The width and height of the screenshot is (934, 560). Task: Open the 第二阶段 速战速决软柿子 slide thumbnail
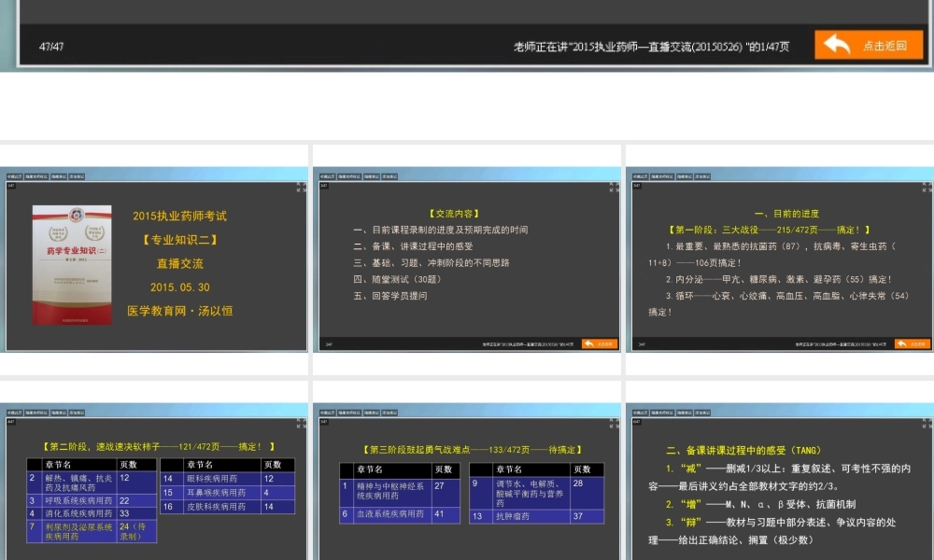(x=154, y=482)
